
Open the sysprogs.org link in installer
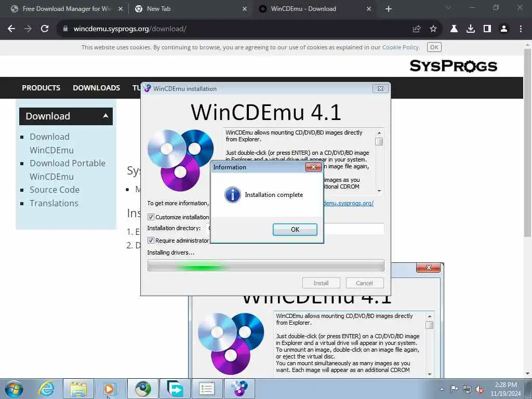349,203
